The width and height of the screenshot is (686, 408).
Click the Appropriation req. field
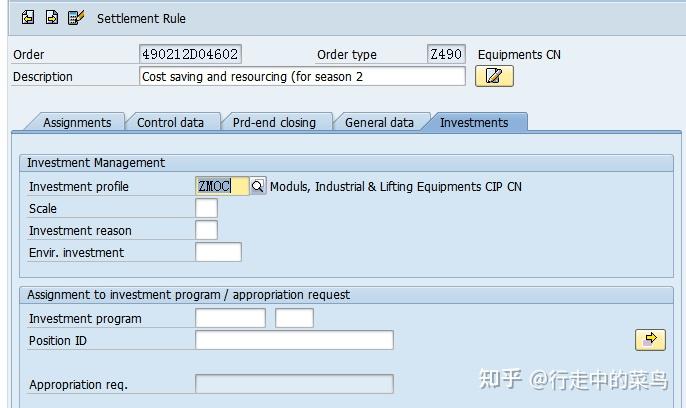point(294,384)
